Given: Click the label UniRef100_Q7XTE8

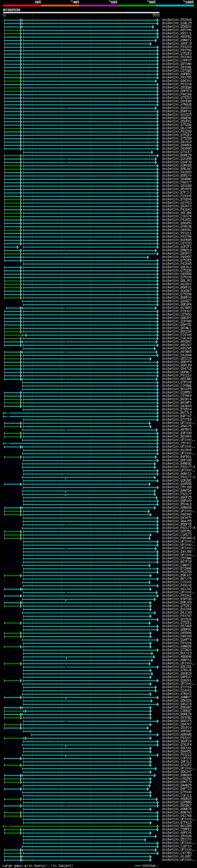Looking at the screenshot, I should [x=177, y=419].
